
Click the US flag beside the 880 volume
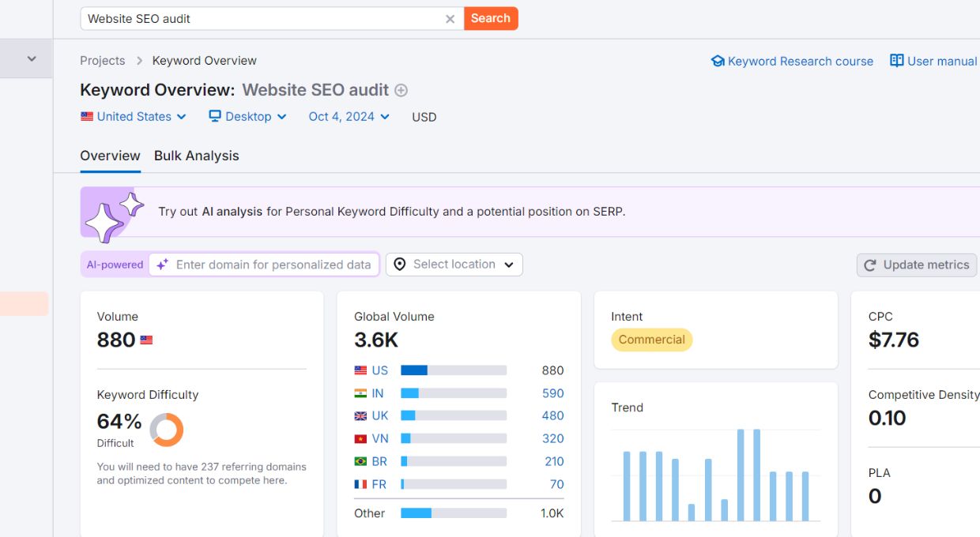click(x=145, y=340)
